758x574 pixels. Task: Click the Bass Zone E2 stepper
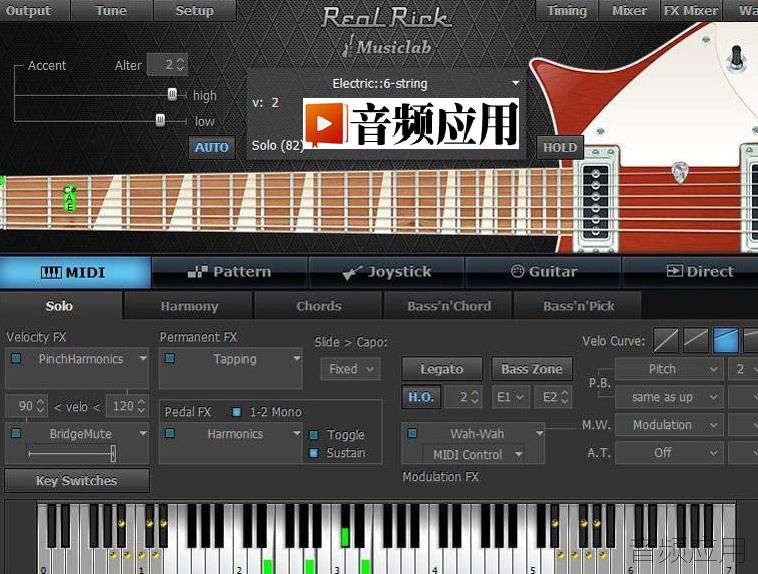coord(565,397)
